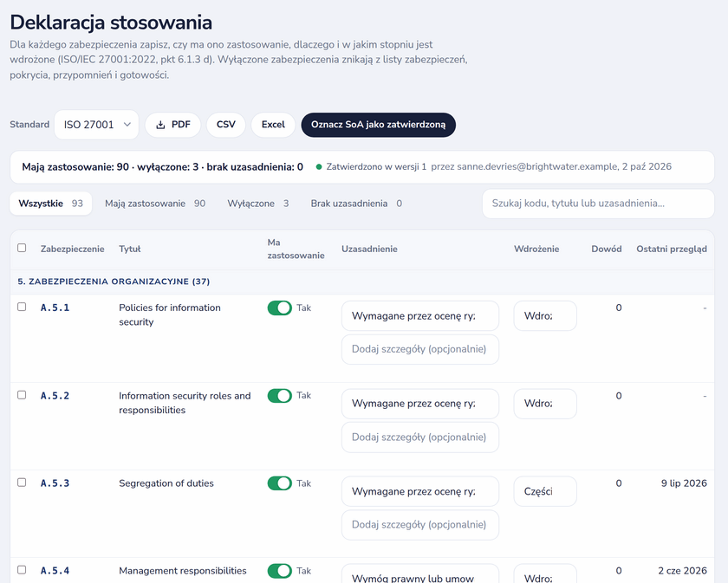Open justification dropdown for A.5.4
728x583 pixels.
420,573
